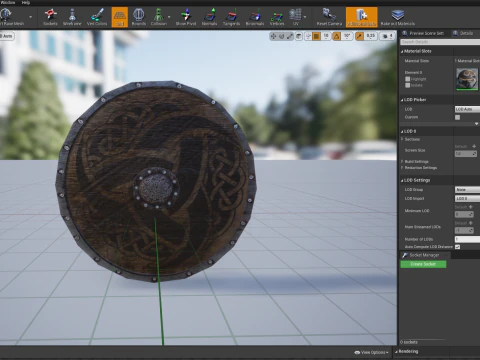480x360 pixels.
Task: Click the Minimum LOD value field
Action: [464, 214]
